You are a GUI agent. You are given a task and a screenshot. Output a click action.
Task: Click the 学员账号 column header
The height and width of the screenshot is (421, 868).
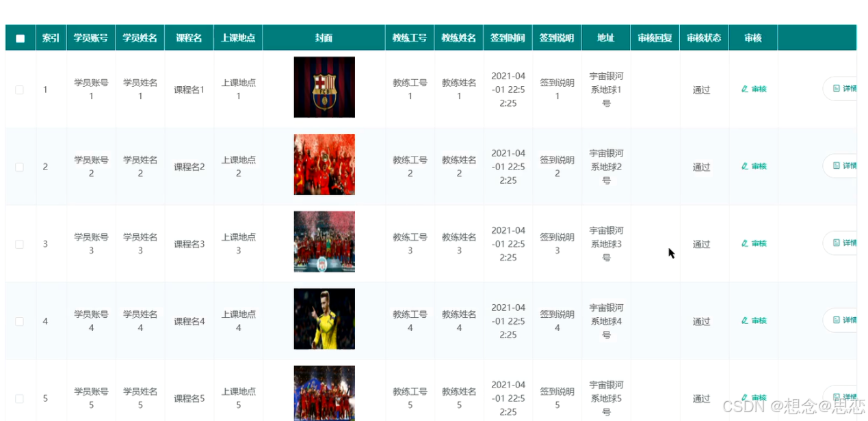pyautogui.click(x=91, y=38)
